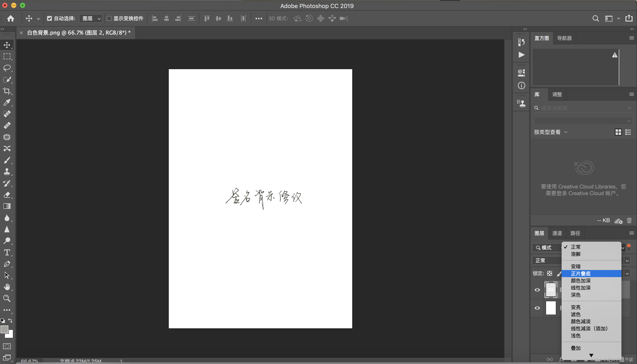The height and width of the screenshot is (364, 637).
Task: Select the Lasso tool
Action: [x=7, y=68]
